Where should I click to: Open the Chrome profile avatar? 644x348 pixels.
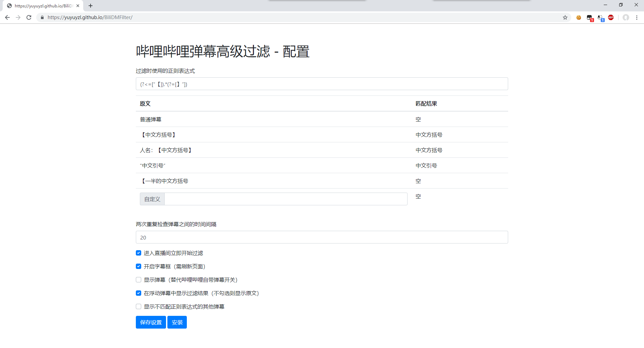coord(626,17)
